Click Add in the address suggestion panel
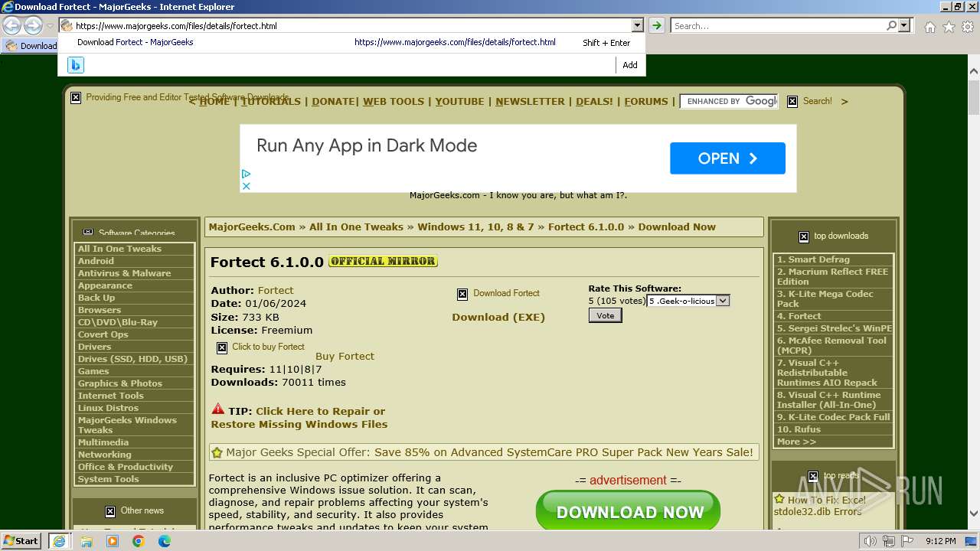The height and width of the screenshot is (551, 980). click(630, 65)
